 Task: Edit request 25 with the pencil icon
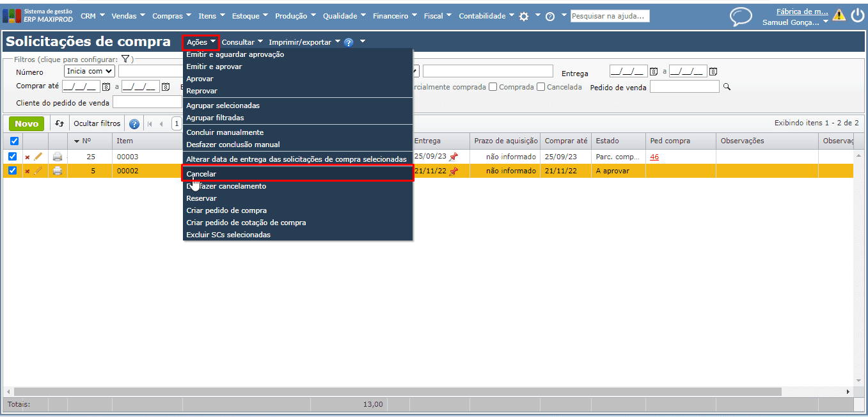coord(38,157)
